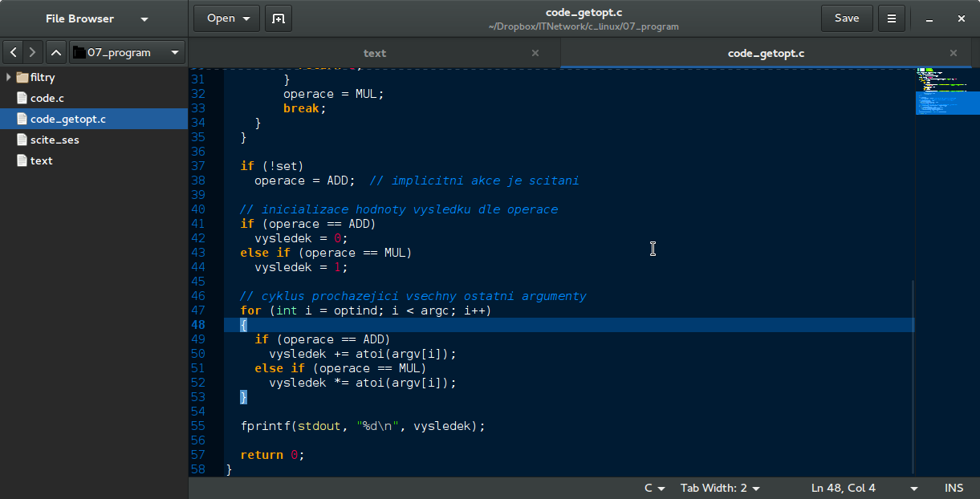This screenshot has width=980, height=499.
Task: Open code.c in the file list
Action: tap(47, 98)
